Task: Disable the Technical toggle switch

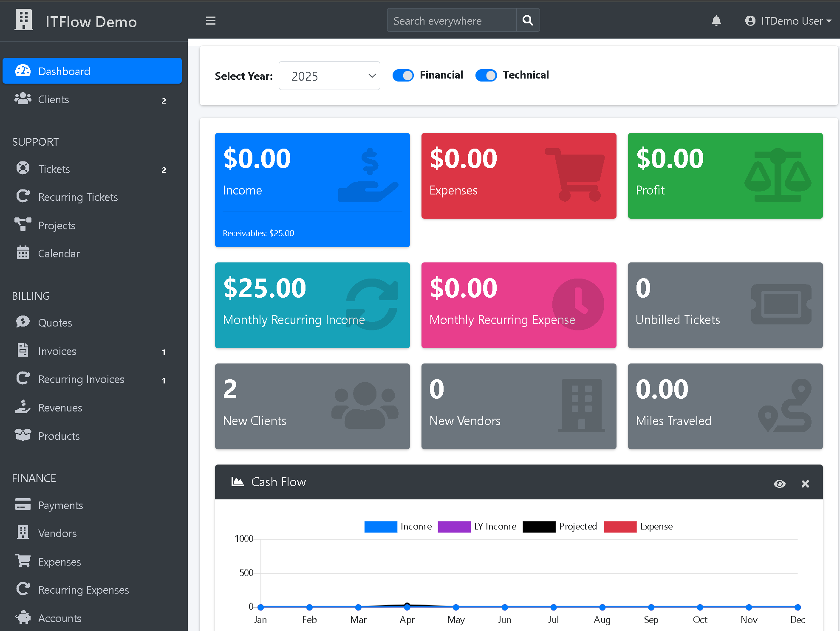Action: pos(486,76)
